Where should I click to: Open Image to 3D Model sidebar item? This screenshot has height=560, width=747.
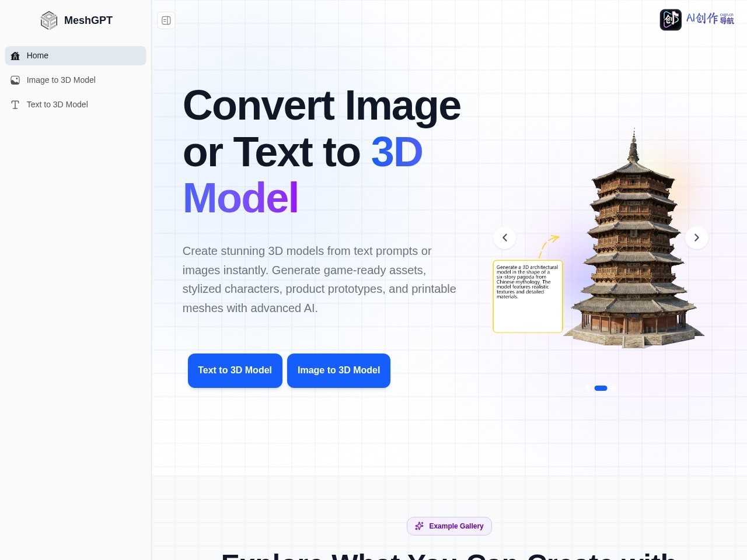(x=75, y=80)
